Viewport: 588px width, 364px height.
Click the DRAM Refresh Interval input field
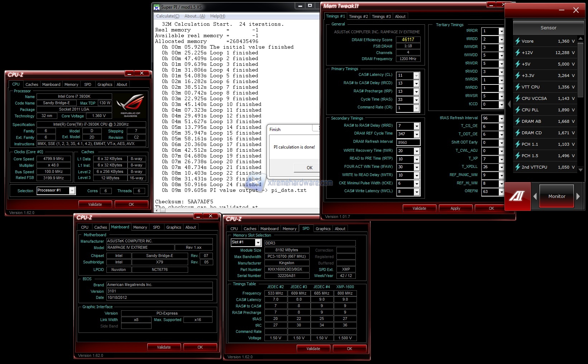click(x=408, y=142)
